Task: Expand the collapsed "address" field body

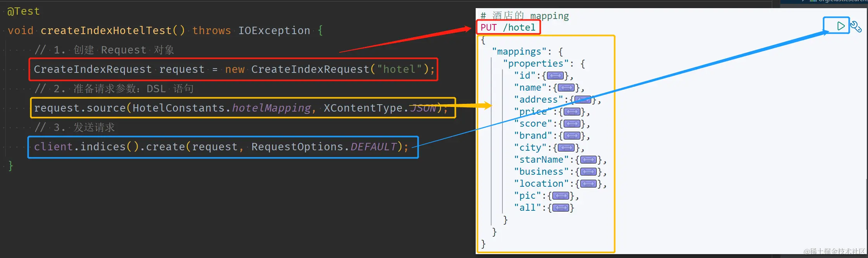Action: 583,100
